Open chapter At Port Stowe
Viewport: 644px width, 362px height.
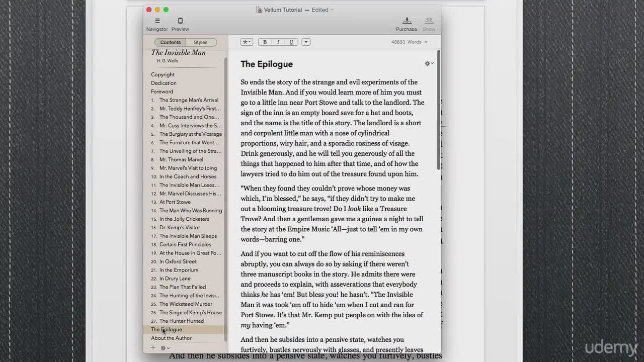click(175, 202)
